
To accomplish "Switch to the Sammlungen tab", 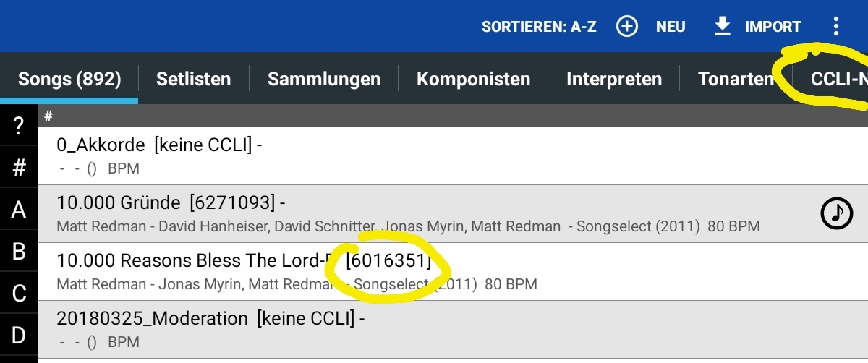I will (324, 78).
